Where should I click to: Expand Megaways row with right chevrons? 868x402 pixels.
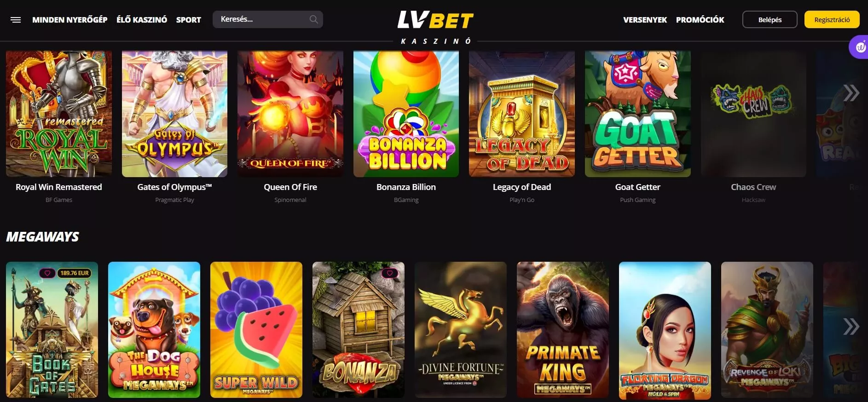pos(851,327)
